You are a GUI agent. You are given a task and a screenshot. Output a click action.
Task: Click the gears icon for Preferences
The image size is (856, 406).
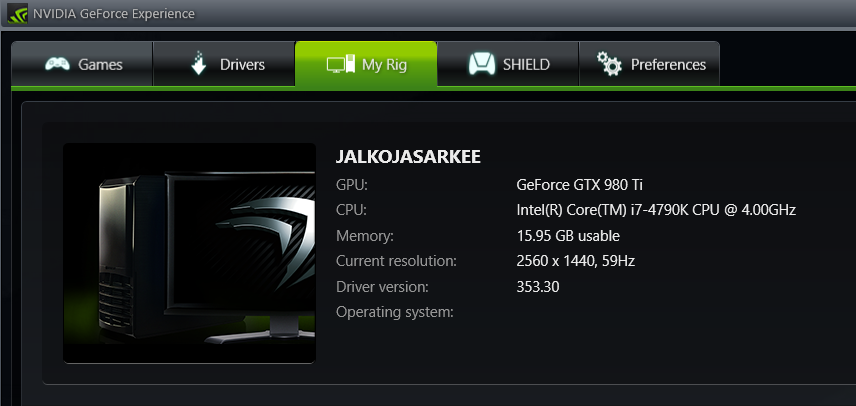608,64
